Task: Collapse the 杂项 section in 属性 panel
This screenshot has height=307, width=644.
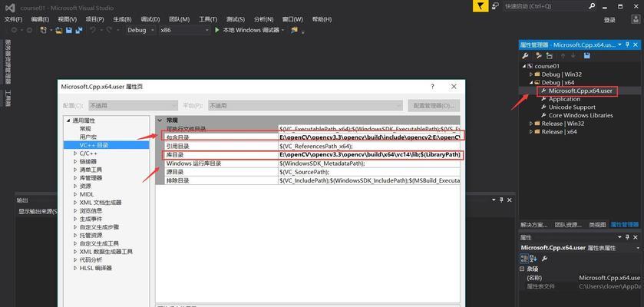Action: click(522, 269)
